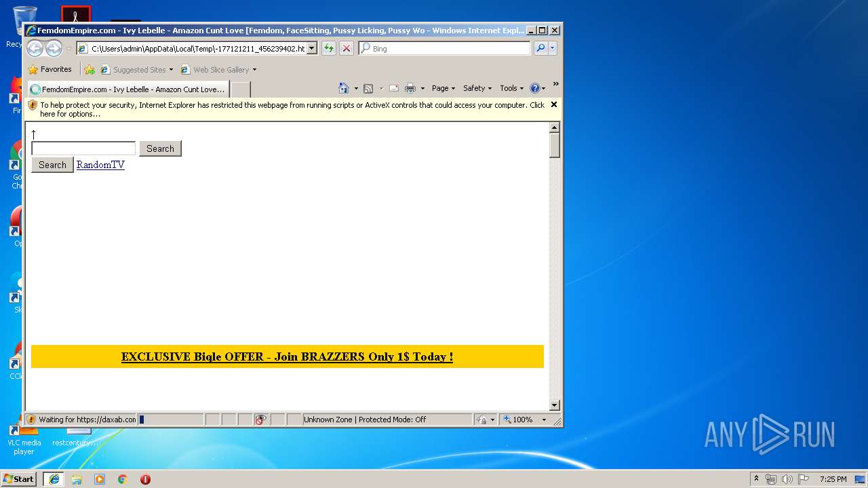Viewport: 868px width, 488px height.
Task: Click the page scrollbar down arrow
Action: coord(555,405)
